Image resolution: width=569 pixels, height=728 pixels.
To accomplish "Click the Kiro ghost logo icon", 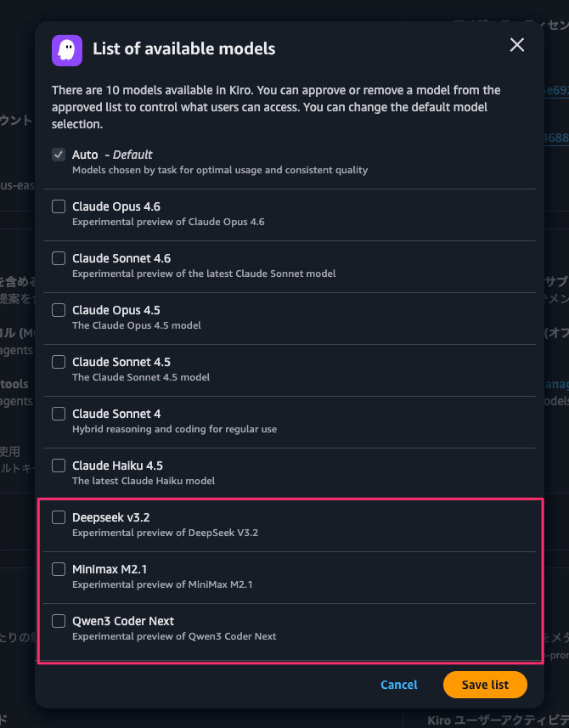I will [x=67, y=50].
